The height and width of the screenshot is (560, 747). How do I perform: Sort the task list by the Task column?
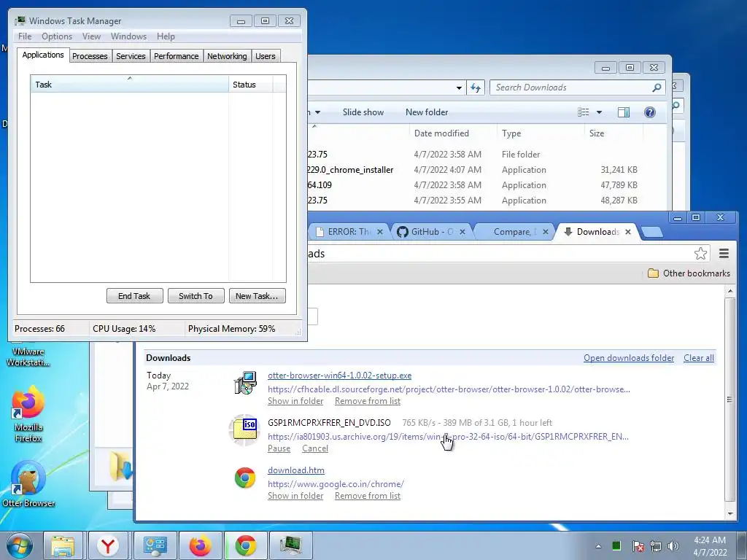point(130,84)
